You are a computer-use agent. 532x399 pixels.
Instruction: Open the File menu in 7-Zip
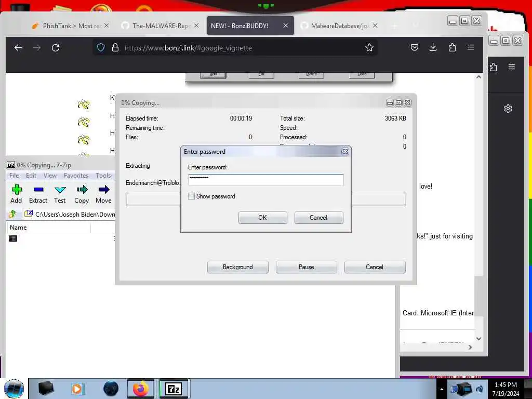tap(14, 176)
